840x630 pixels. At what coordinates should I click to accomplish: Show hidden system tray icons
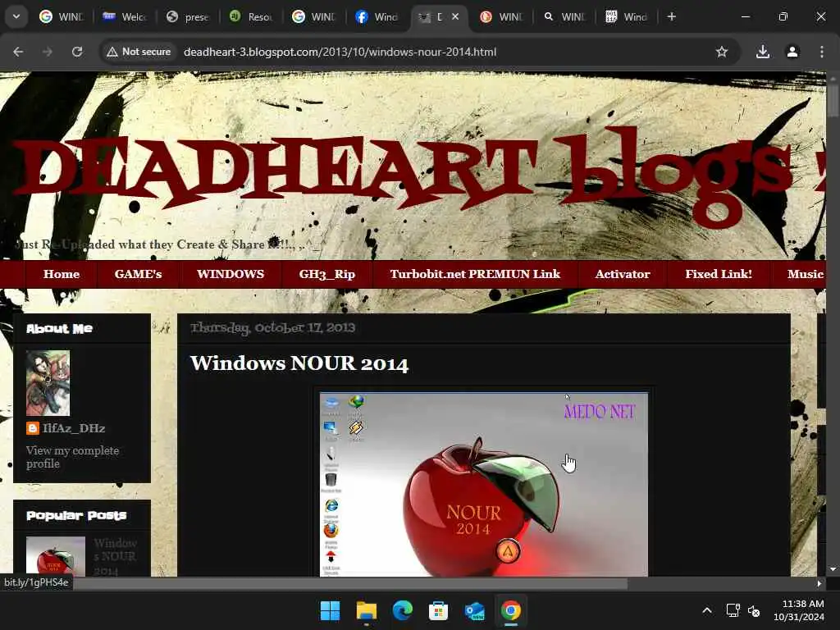(x=706, y=610)
